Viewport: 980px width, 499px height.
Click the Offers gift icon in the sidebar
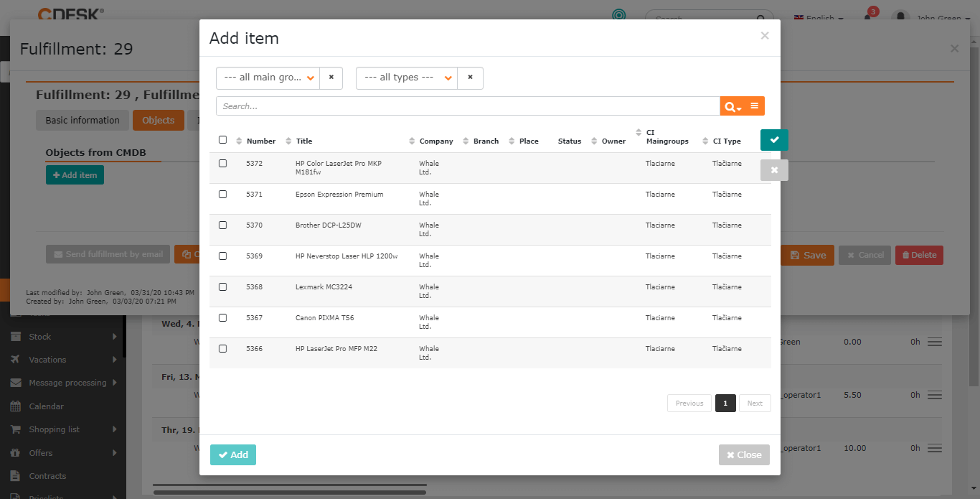16,453
